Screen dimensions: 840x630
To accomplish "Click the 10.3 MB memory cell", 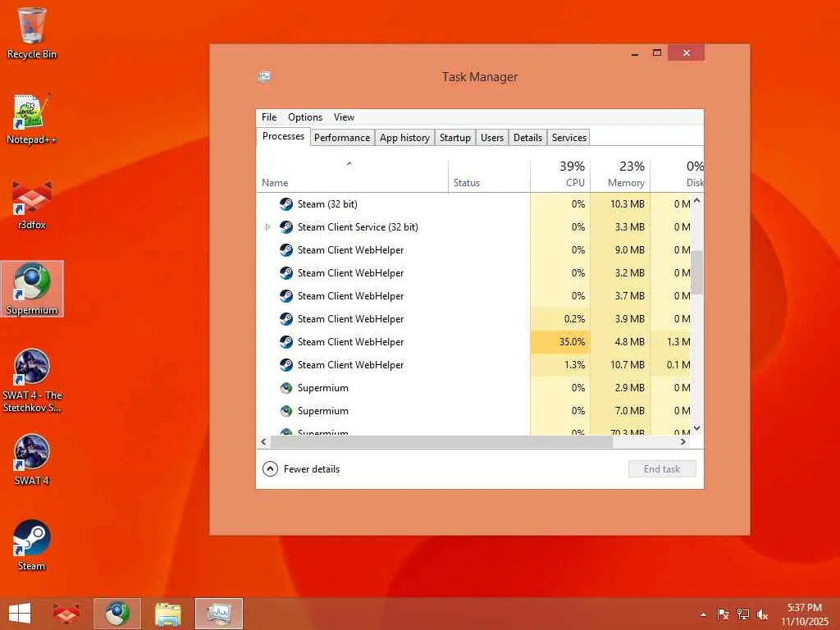I will (620, 204).
